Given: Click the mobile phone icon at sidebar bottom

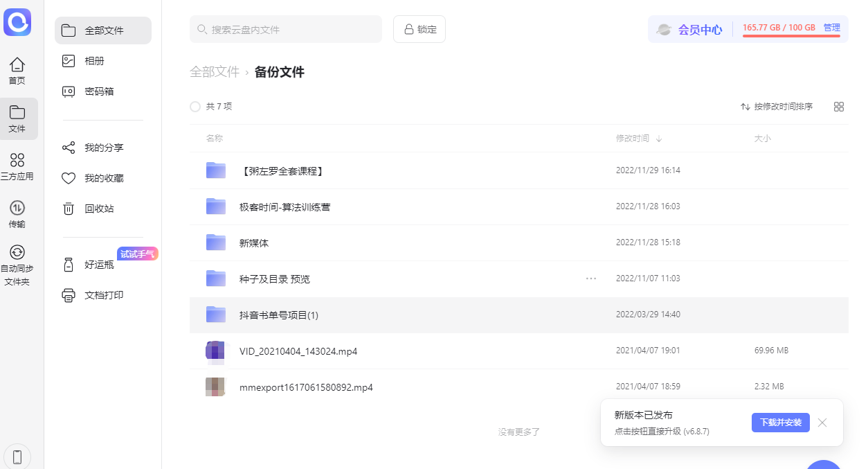Looking at the screenshot, I should pyautogui.click(x=17, y=457).
